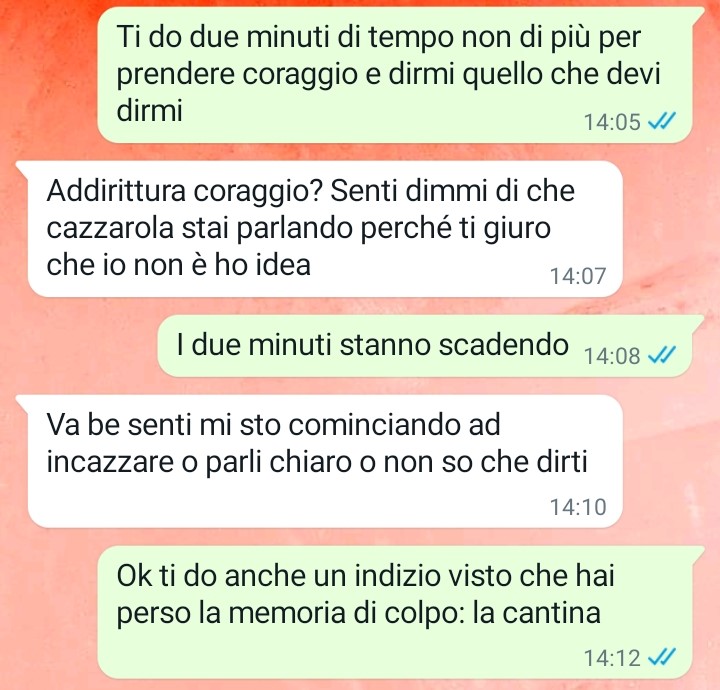Select the 'Addirittura coraggio?' received message bubble
This screenshot has width=720, height=690.
point(320,229)
